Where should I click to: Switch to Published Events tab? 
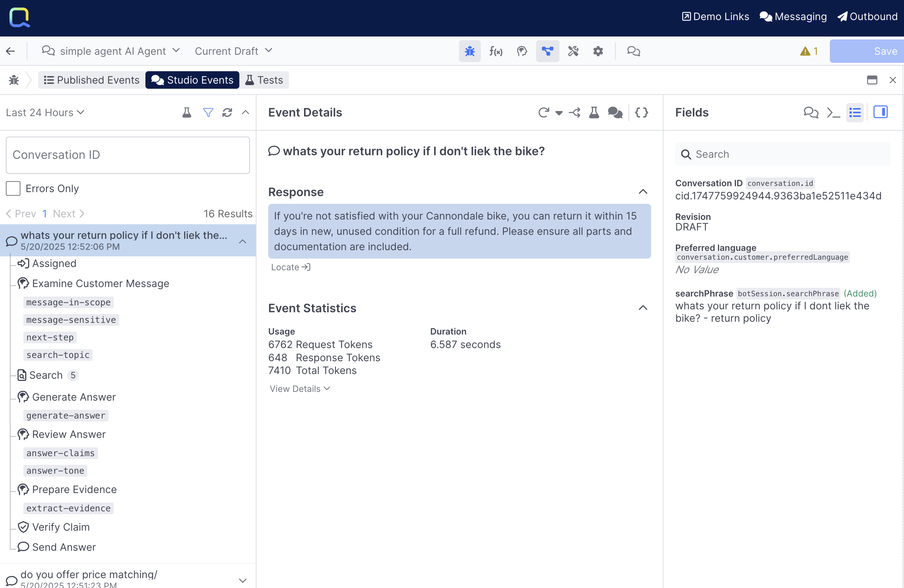(x=92, y=80)
